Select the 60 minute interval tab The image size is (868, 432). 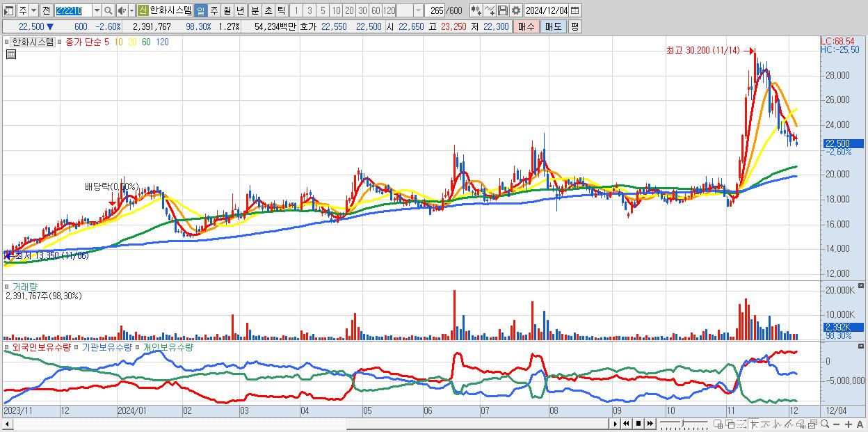(x=376, y=10)
